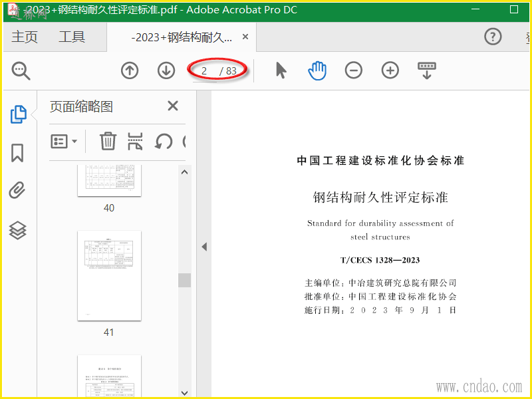Viewport: 532px width, 399px height.
Task: Enable the scrolling page display mode icon
Action: pyautogui.click(x=427, y=70)
